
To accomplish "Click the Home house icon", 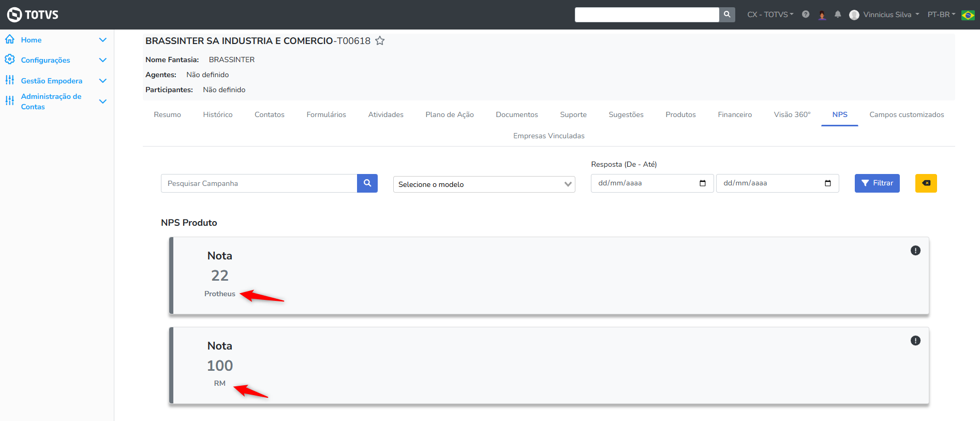I will pyautogui.click(x=10, y=39).
